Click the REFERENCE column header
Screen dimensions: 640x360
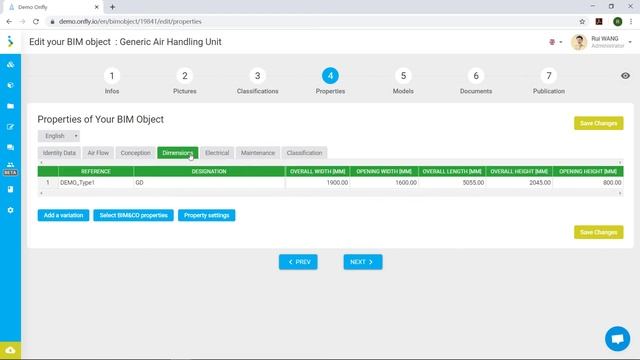tap(96, 171)
